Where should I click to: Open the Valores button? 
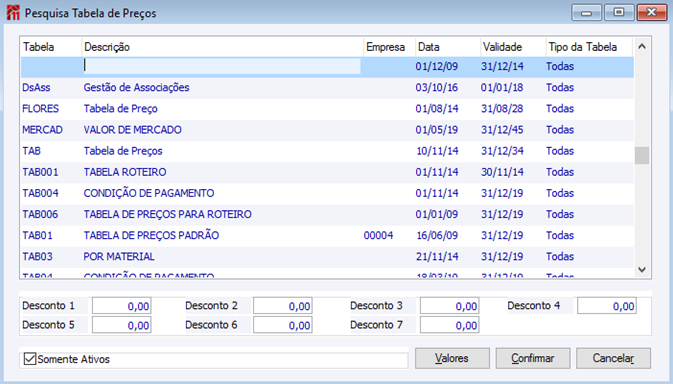[x=452, y=358]
